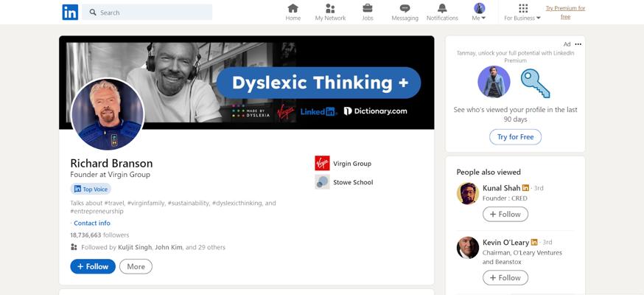Open the Contact info link
Viewport: 644px width, 295px height.
[92, 223]
